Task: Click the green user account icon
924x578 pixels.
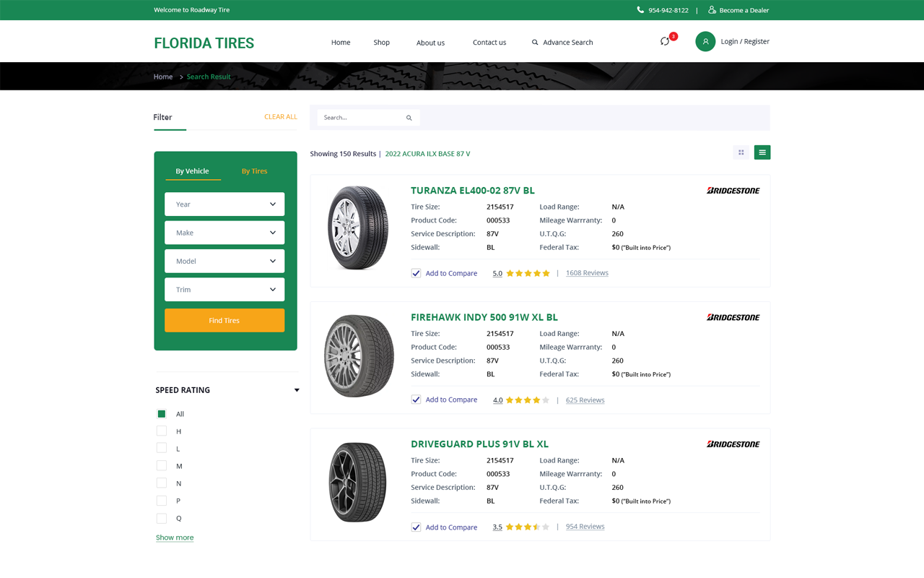Action: 705,42
